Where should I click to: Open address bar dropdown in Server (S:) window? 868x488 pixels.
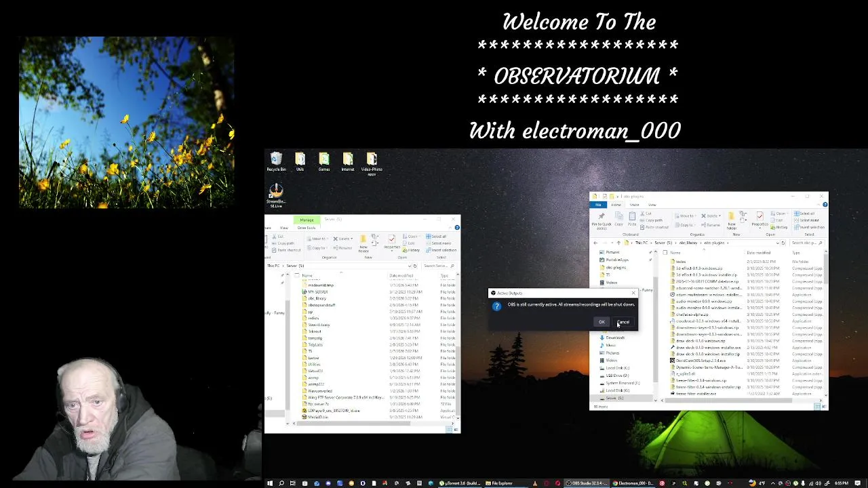[x=410, y=266]
